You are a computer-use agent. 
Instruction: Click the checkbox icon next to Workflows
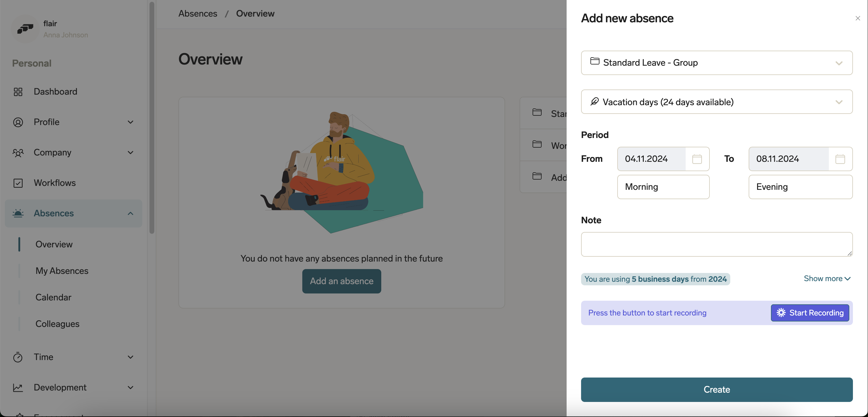click(x=18, y=183)
